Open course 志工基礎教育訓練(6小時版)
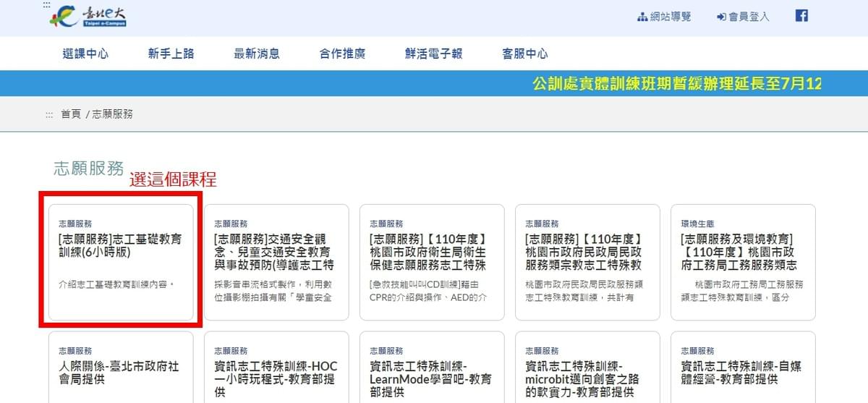The image size is (868, 403). tap(120, 245)
